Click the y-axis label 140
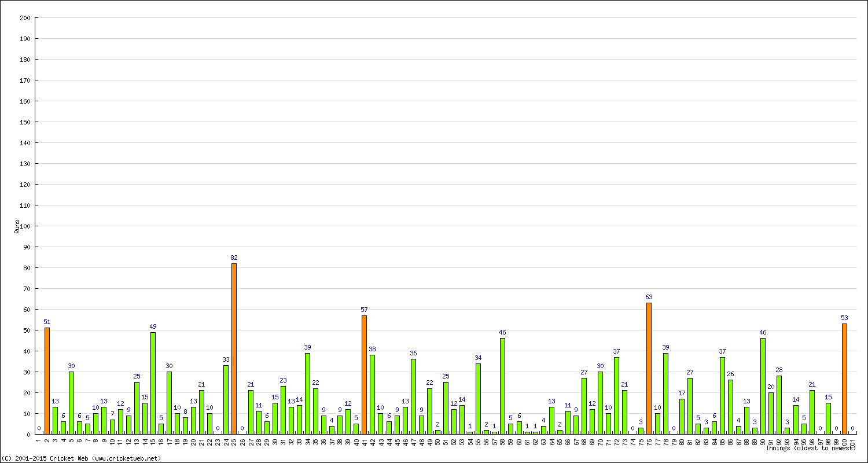 pos(25,143)
